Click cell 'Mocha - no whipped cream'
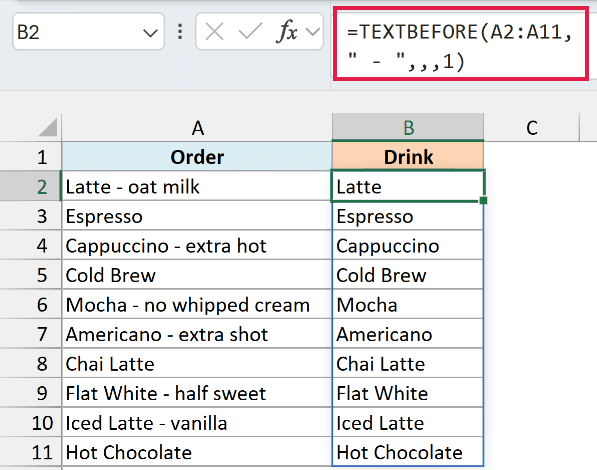Screen dimensions: 597x470 coord(197,304)
